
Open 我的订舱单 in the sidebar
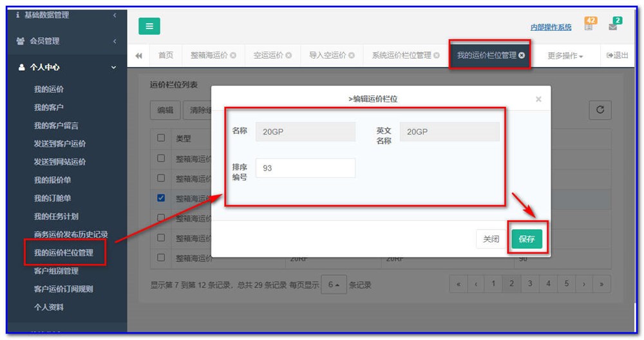coord(53,198)
